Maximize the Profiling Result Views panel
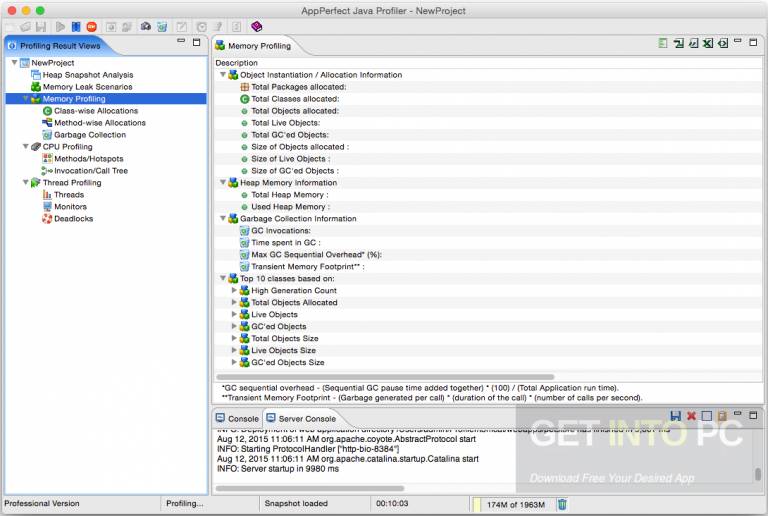This screenshot has width=768, height=516. click(x=196, y=42)
